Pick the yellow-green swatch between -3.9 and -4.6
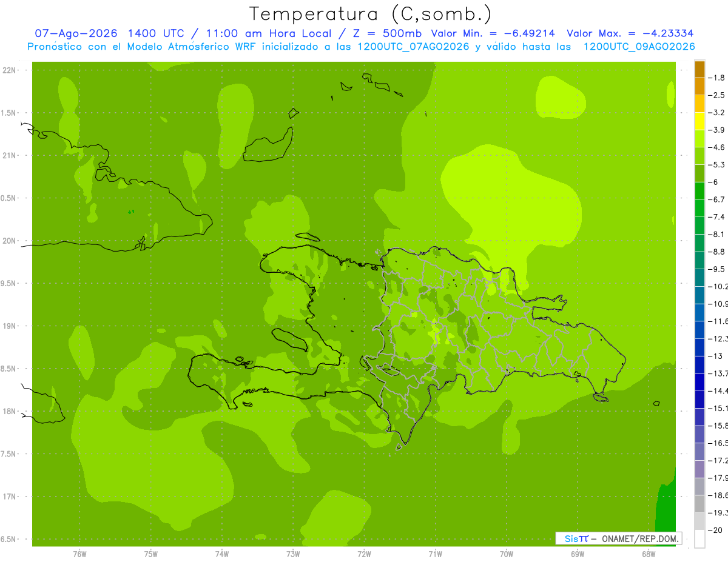 pyautogui.click(x=699, y=138)
